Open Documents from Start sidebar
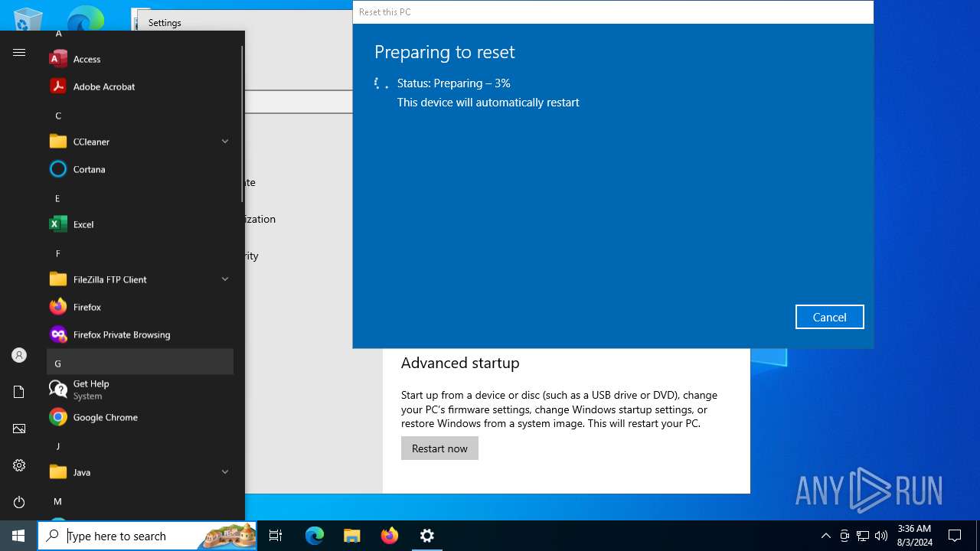 click(19, 392)
